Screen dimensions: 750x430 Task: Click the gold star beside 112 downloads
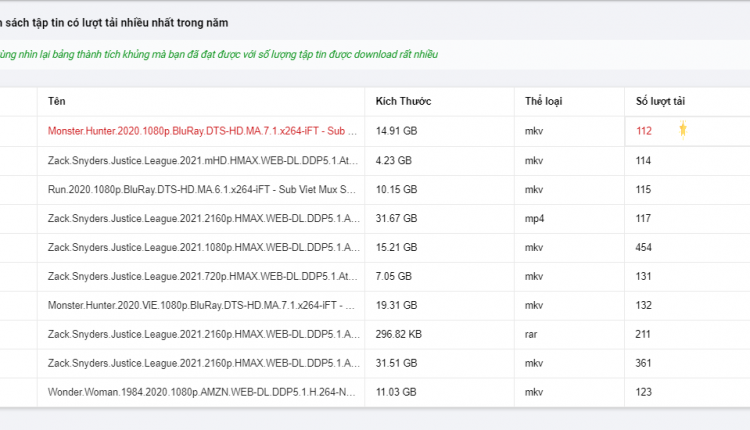[x=683, y=130]
